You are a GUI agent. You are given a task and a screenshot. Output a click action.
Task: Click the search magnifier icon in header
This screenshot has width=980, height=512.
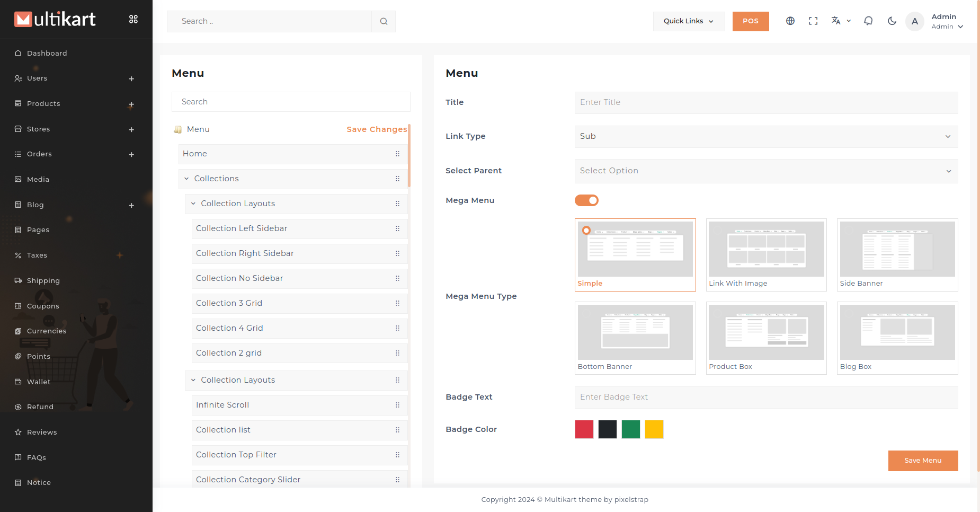click(x=384, y=21)
